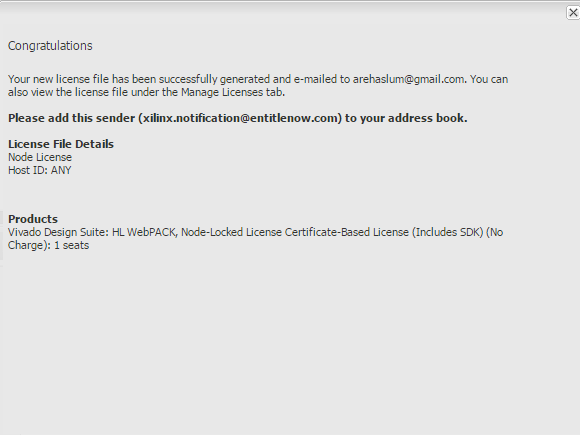Click the (Includes SDK) note
580x435 pixels.
[x=448, y=232]
